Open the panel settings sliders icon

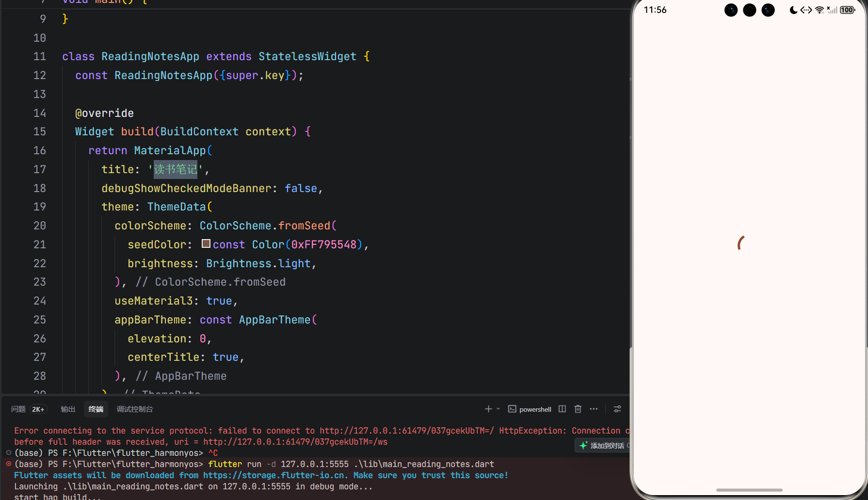tap(617, 409)
